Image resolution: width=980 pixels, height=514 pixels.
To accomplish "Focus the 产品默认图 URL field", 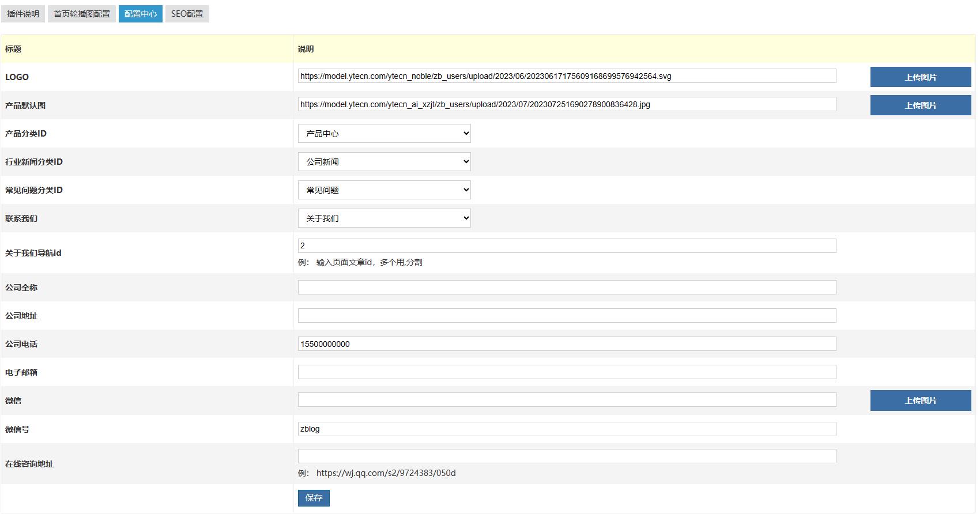I will pyautogui.click(x=567, y=104).
